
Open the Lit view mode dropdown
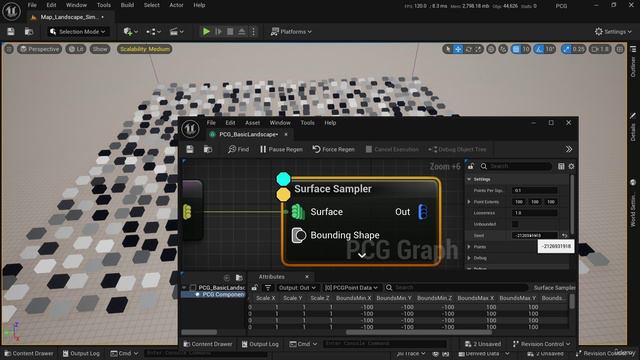[x=76, y=49]
